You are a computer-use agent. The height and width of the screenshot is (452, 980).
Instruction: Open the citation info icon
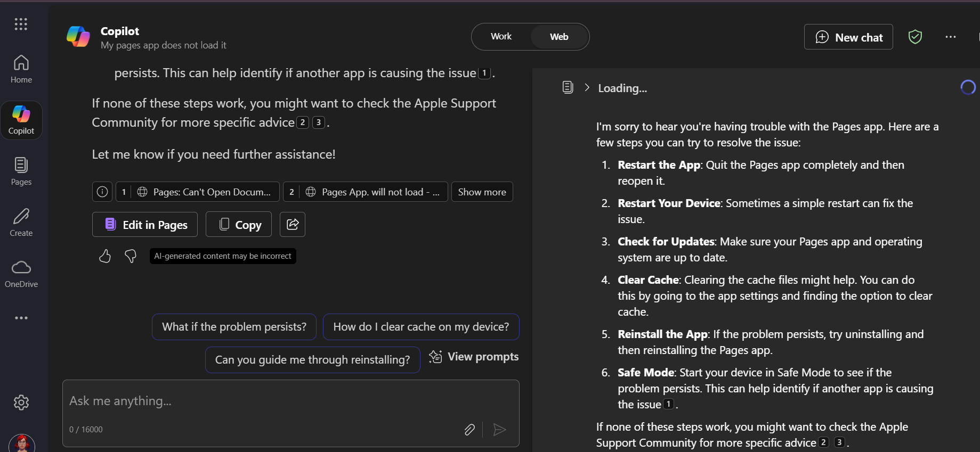click(x=102, y=192)
